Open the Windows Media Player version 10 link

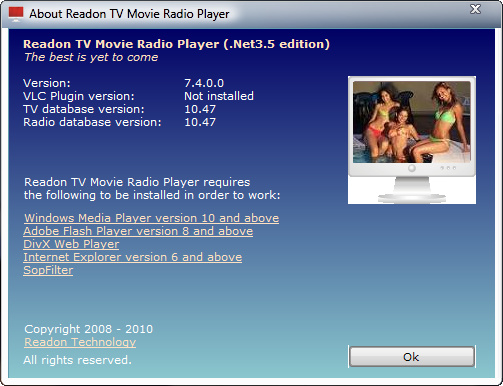point(152,218)
